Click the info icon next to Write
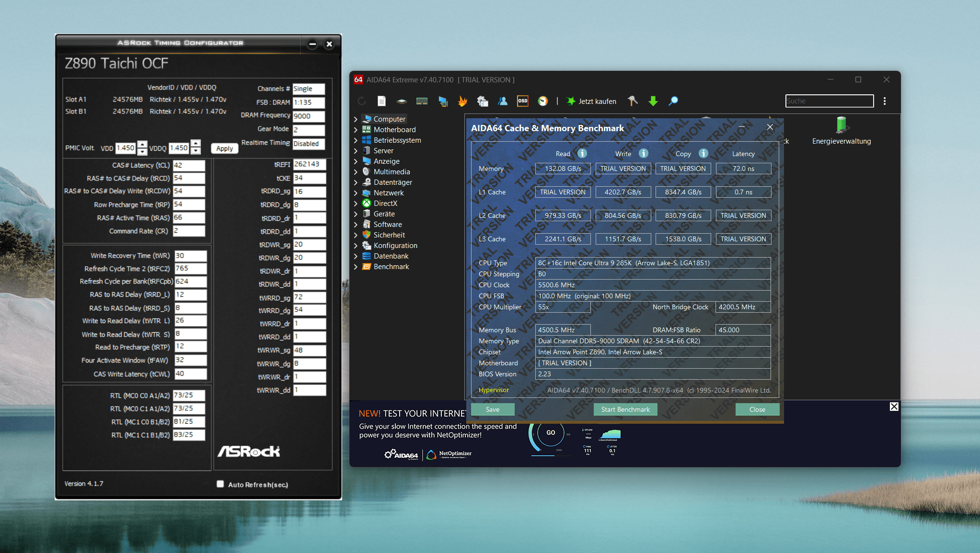The image size is (980, 553). 644,153
